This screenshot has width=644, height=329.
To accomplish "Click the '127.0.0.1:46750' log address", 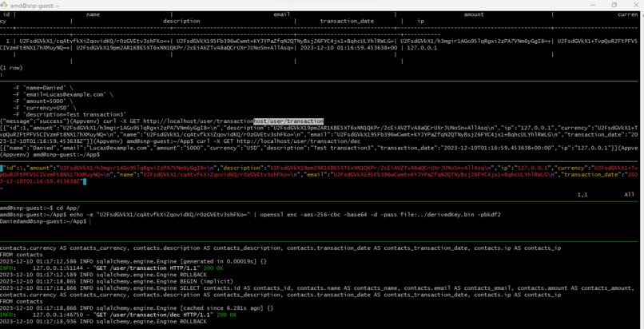I will pyautogui.click(x=58, y=315).
